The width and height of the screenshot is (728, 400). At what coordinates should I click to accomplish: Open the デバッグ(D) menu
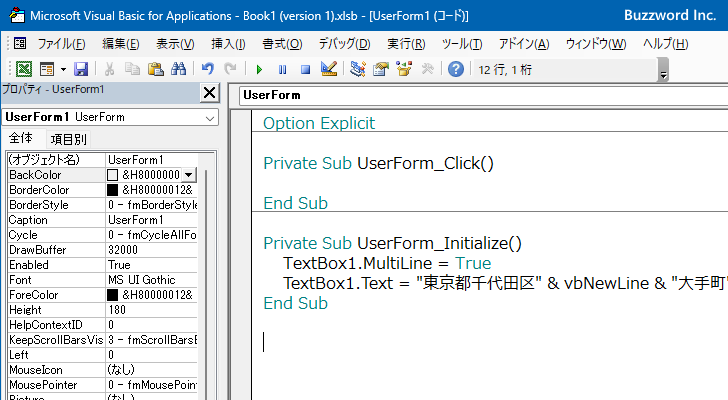point(344,44)
